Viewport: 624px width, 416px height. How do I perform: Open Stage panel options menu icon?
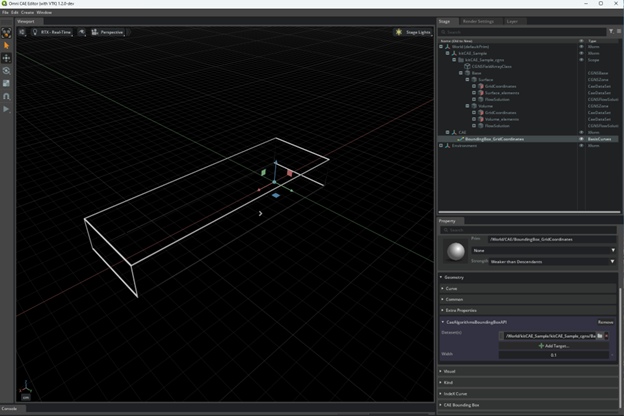click(x=619, y=31)
